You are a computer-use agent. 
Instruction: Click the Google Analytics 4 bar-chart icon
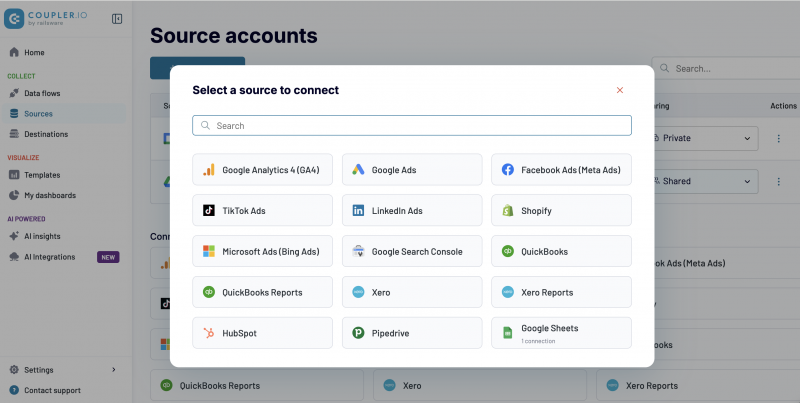(x=209, y=170)
